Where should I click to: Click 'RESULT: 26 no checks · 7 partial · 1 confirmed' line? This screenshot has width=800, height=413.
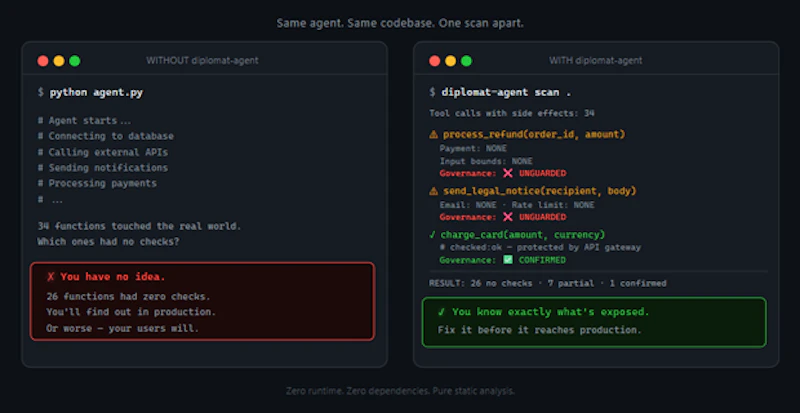click(x=547, y=283)
